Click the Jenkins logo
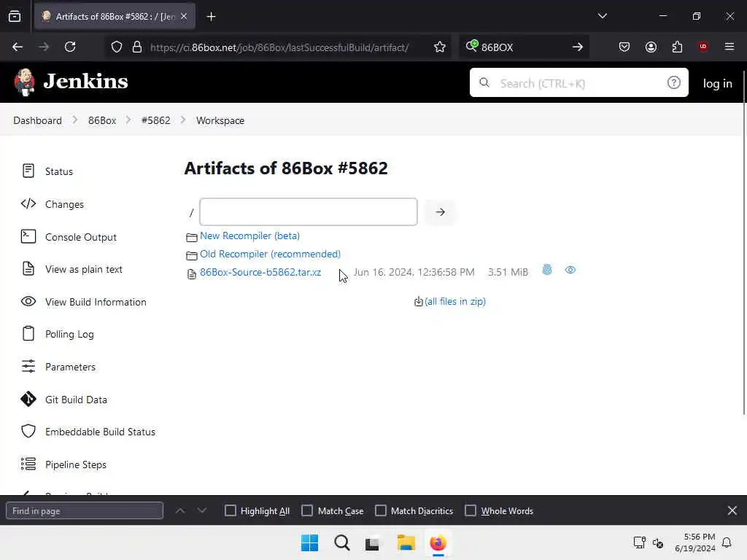Image resolution: width=747 pixels, height=560 pixels. click(x=71, y=82)
